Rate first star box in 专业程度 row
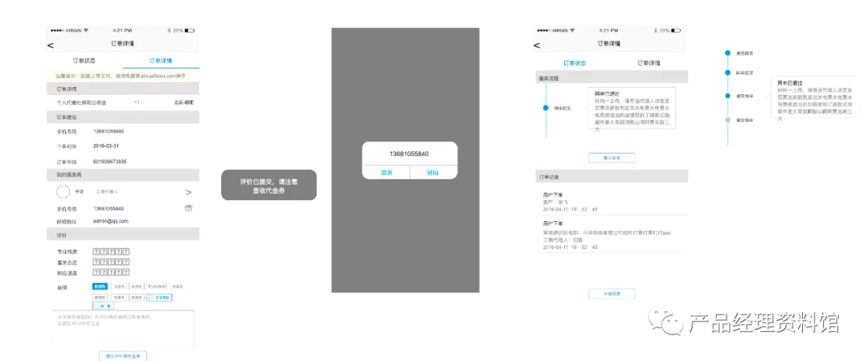The image size is (868, 361). point(96,252)
